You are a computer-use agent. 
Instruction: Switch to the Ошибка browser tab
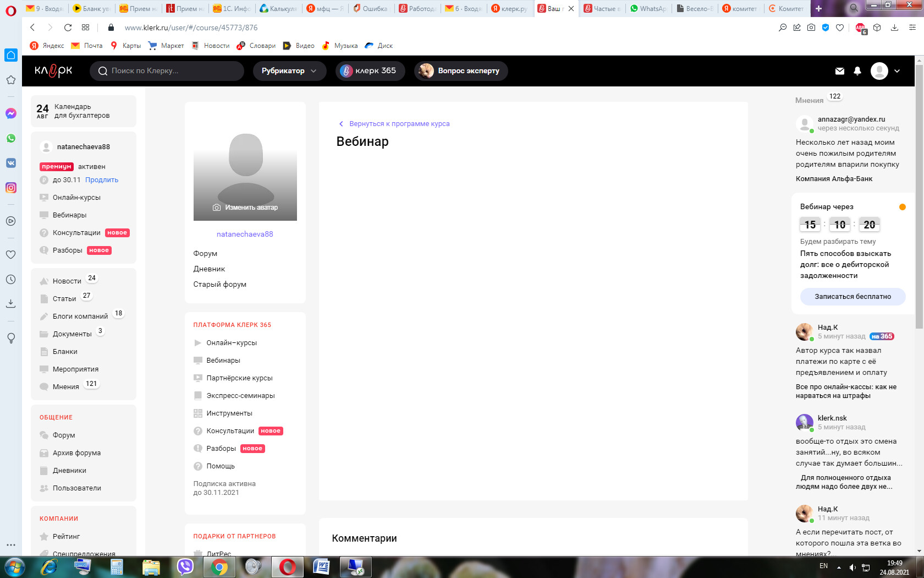coord(371,8)
